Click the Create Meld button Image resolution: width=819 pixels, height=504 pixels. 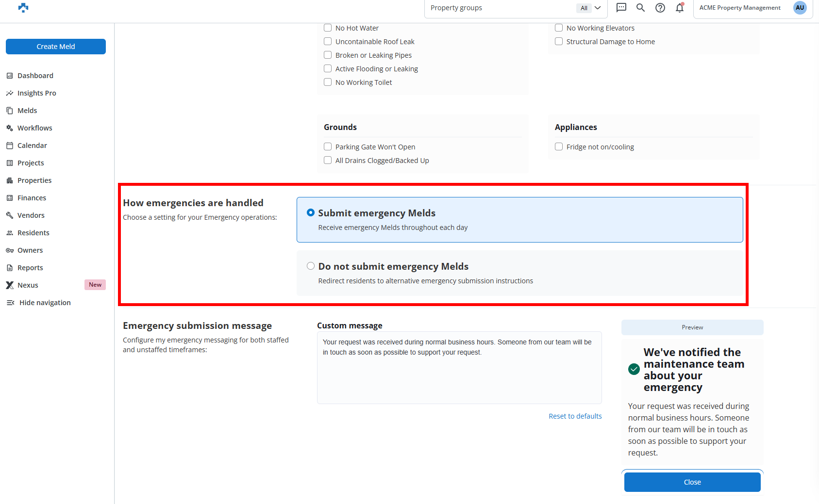(x=56, y=47)
